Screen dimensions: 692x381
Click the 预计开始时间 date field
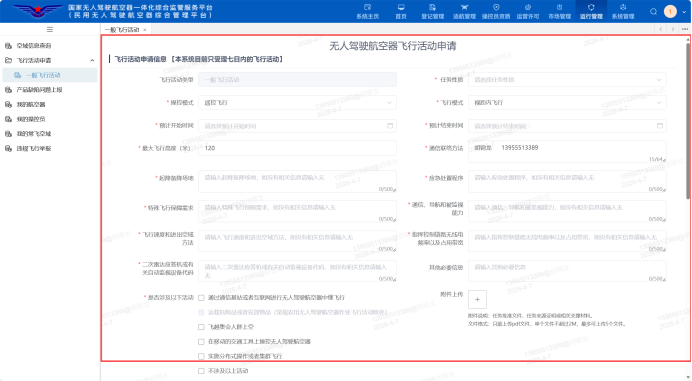[297, 126]
